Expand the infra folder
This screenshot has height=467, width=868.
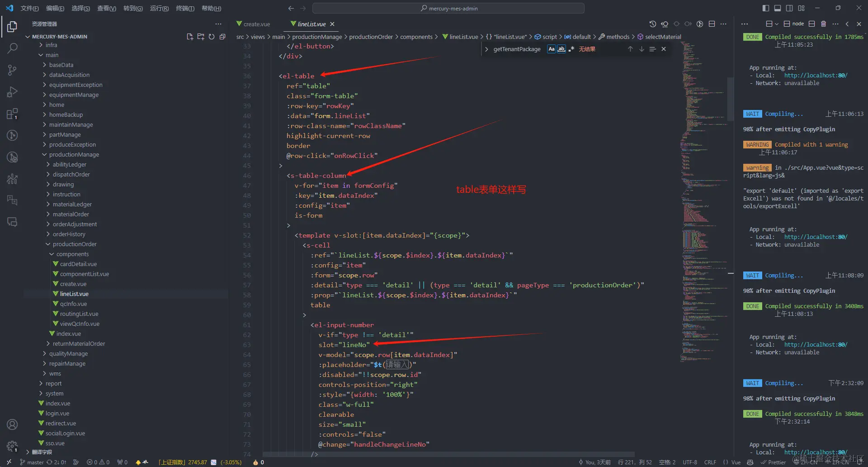click(x=51, y=45)
